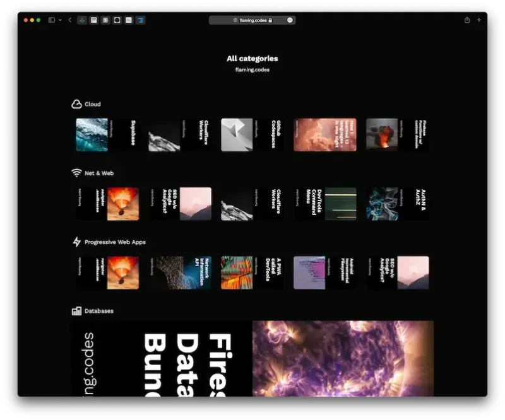Open the 'learned 12 languages in one night' card
Screen dimensions: 505x420
(x=325, y=134)
